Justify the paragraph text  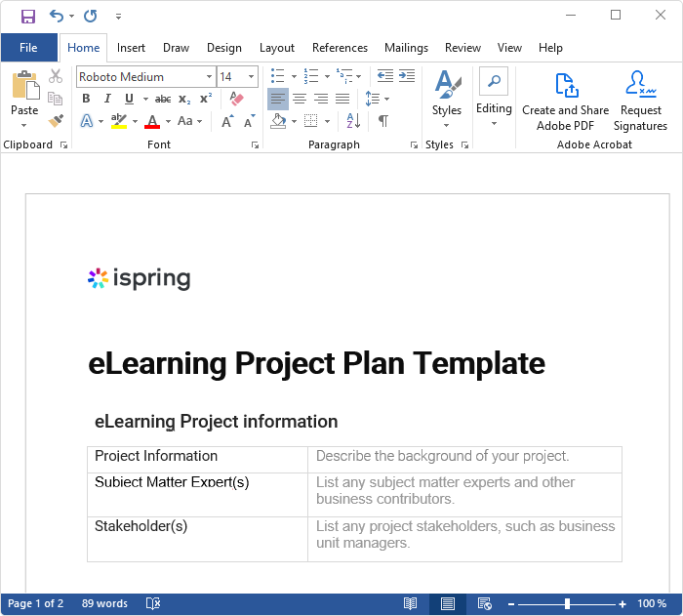(x=342, y=99)
